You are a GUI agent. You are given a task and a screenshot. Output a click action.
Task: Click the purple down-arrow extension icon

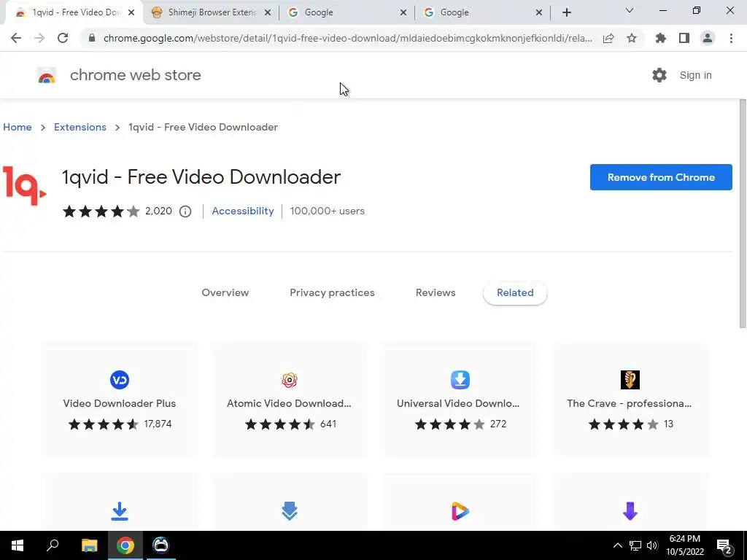click(x=630, y=511)
